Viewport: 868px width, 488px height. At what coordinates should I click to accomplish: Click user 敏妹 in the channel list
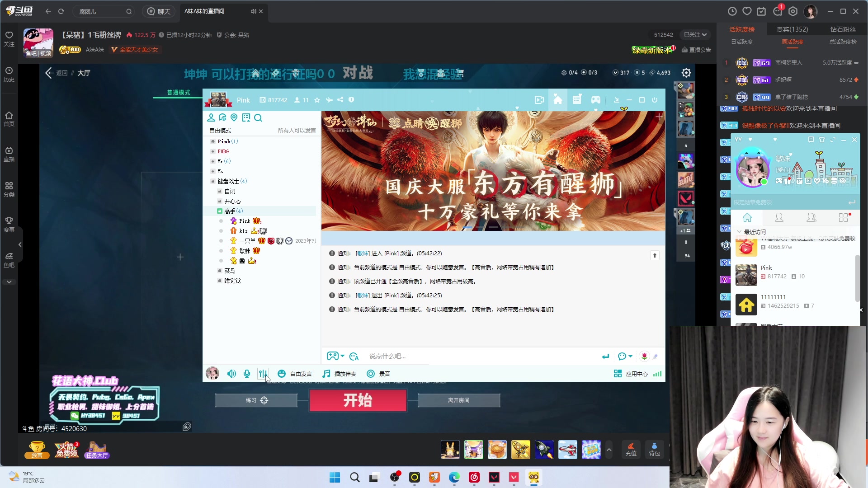click(x=245, y=251)
